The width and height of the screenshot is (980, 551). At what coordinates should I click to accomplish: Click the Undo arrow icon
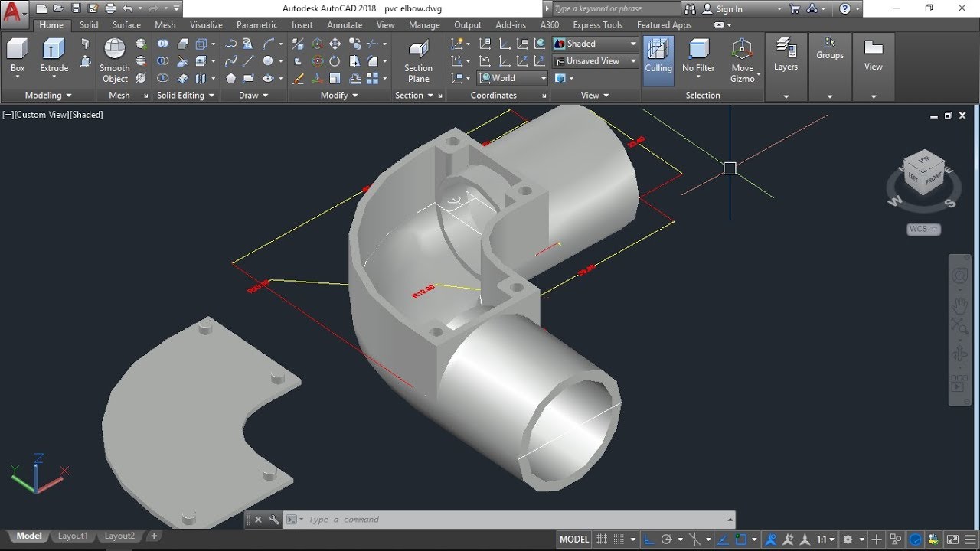[x=127, y=8]
